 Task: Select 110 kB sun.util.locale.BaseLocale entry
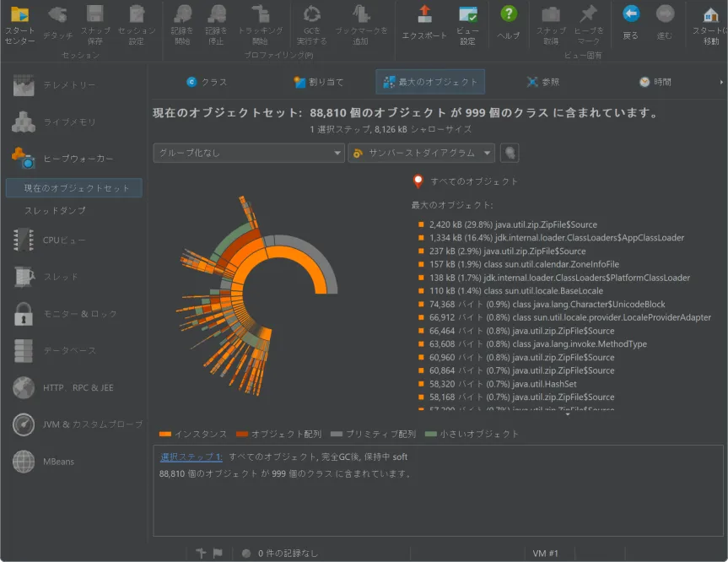point(510,291)
